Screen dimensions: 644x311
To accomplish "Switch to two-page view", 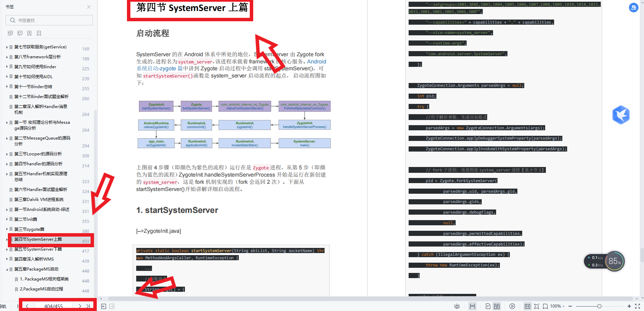I will (x=497, y=306).
